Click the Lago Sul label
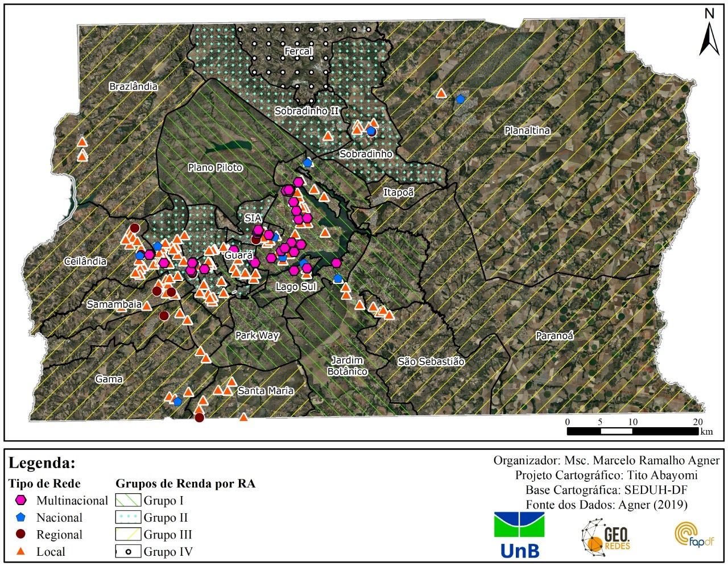The image size is (728, 566). pyautogui.click(x=296, y=287)
